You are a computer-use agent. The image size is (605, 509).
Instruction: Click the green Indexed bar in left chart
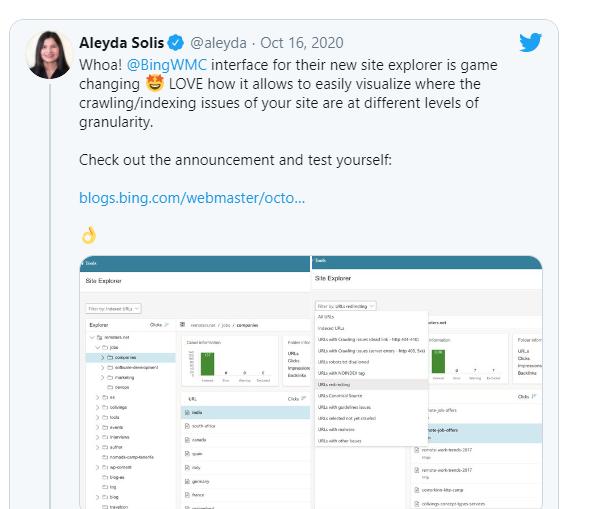207,365
